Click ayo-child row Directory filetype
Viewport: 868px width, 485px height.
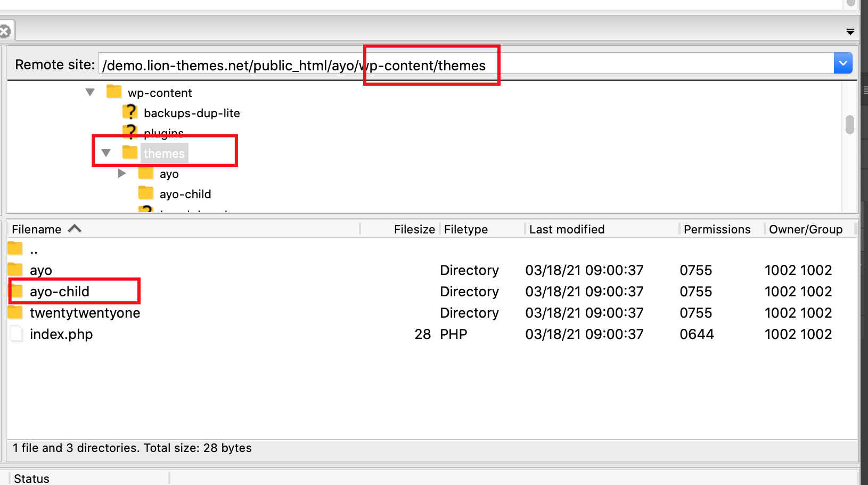coord(469,292)
